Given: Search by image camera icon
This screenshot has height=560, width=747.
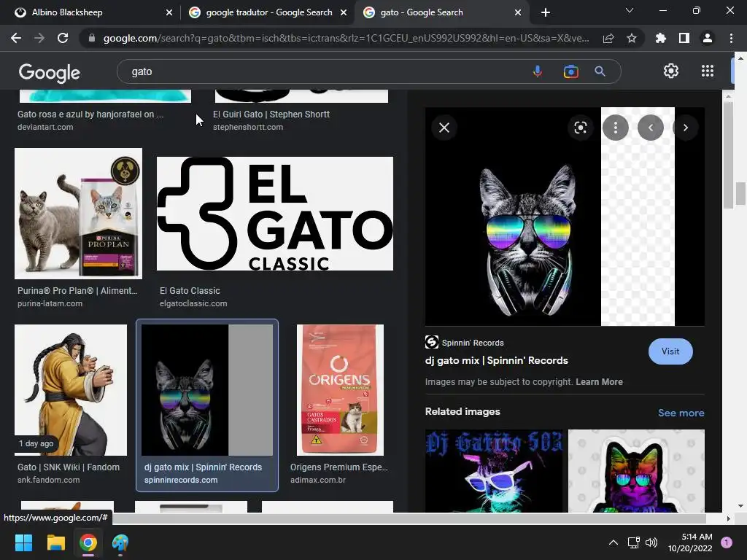Looking at the screenshot, I should (570, 71).
